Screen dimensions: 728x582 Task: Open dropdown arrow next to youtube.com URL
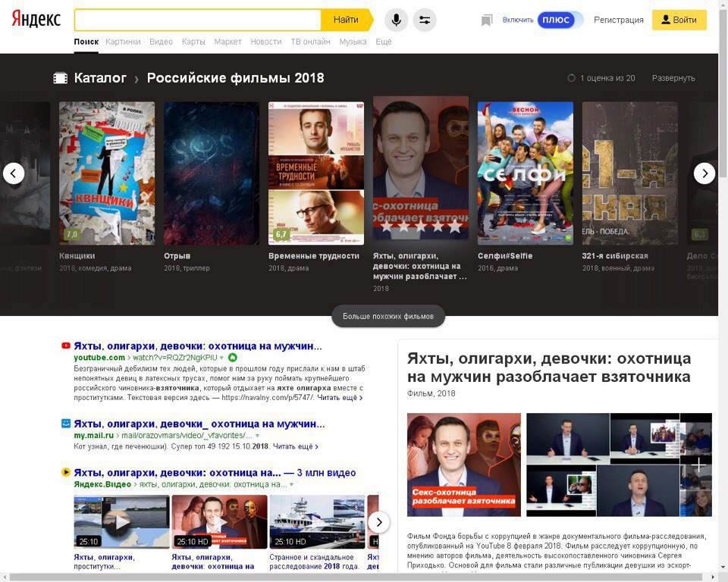point(221,358)
